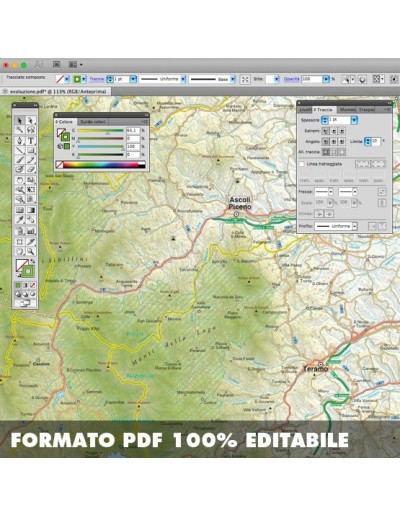Image resolution: width=400 pixels, height=517 pixels.
Task: Select the Direct Selection tool
Action: (31, 121)
